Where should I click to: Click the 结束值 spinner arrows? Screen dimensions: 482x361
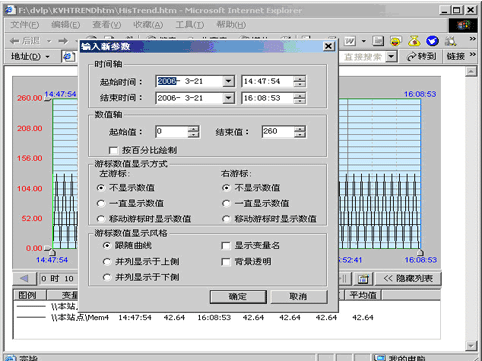[300, 132]
